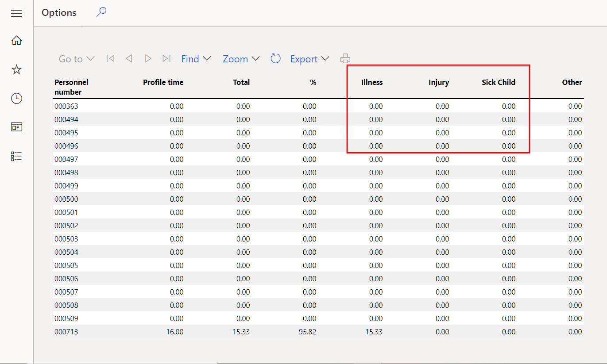The height and width of the screenshot is (364, 607).
Task: Refresh the report data
Action: tap(275, 58)
